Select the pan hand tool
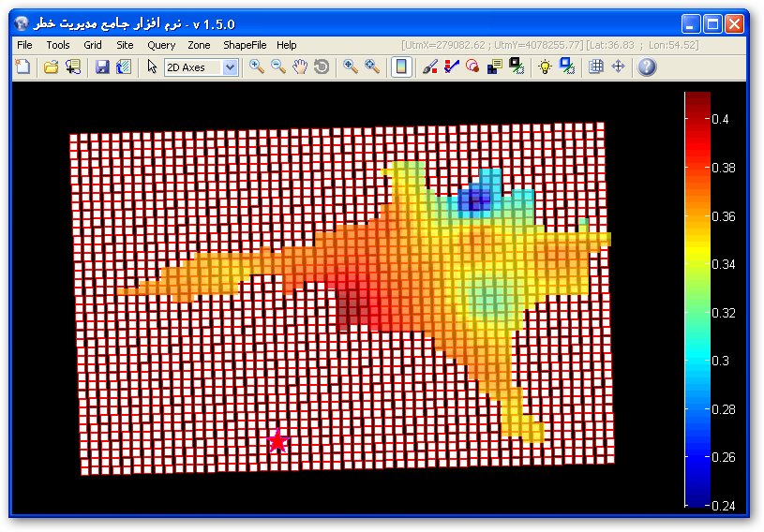 coord(300,66)
